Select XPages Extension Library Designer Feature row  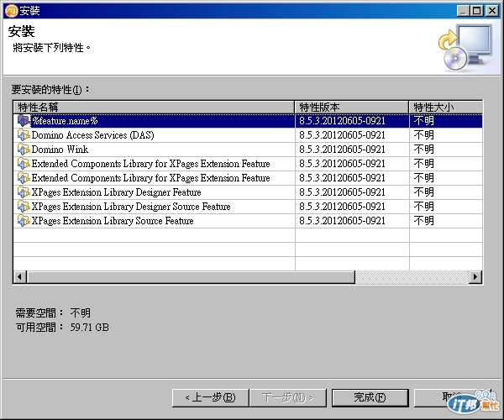click(248, 192)
